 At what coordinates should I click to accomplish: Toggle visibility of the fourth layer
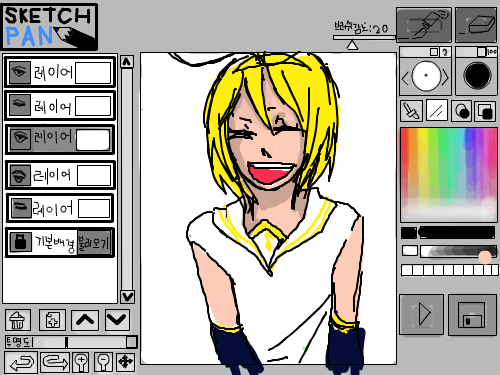20,175
